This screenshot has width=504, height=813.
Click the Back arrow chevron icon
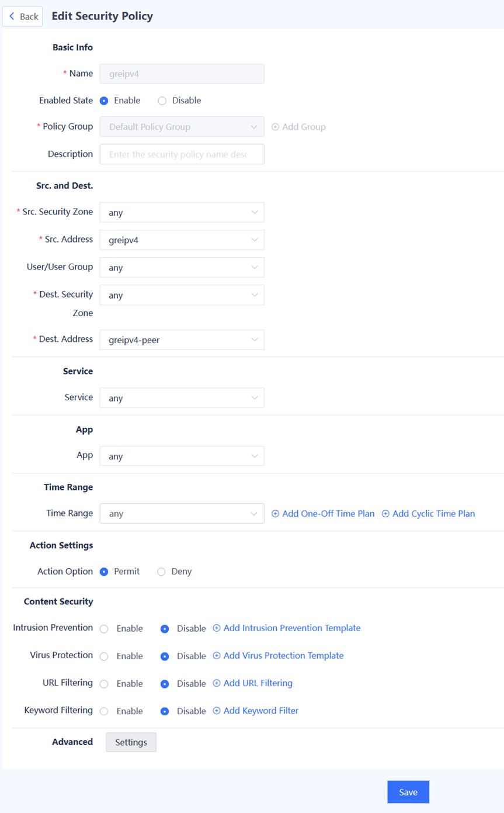tap(12, 16)
